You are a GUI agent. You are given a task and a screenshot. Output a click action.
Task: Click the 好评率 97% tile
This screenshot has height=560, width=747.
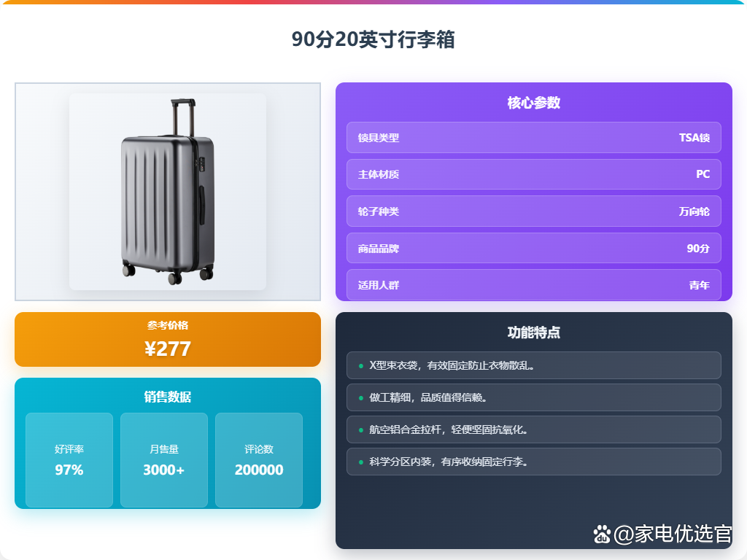pos(69,460)
